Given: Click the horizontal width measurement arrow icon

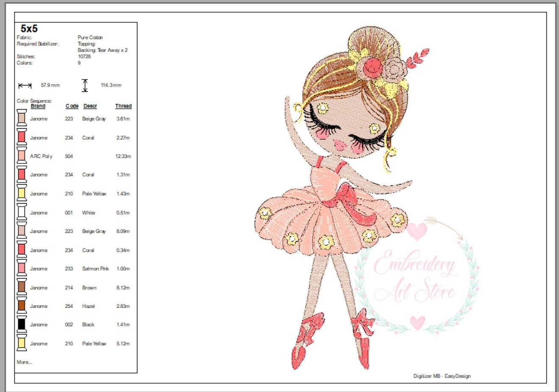Looking at the screenshot, I should tap(25, 84).
